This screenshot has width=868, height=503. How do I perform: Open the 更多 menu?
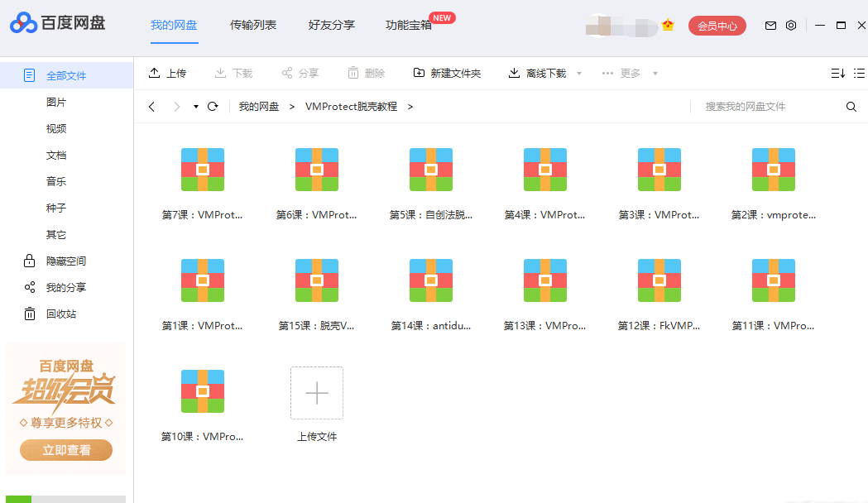click(621, 73)
